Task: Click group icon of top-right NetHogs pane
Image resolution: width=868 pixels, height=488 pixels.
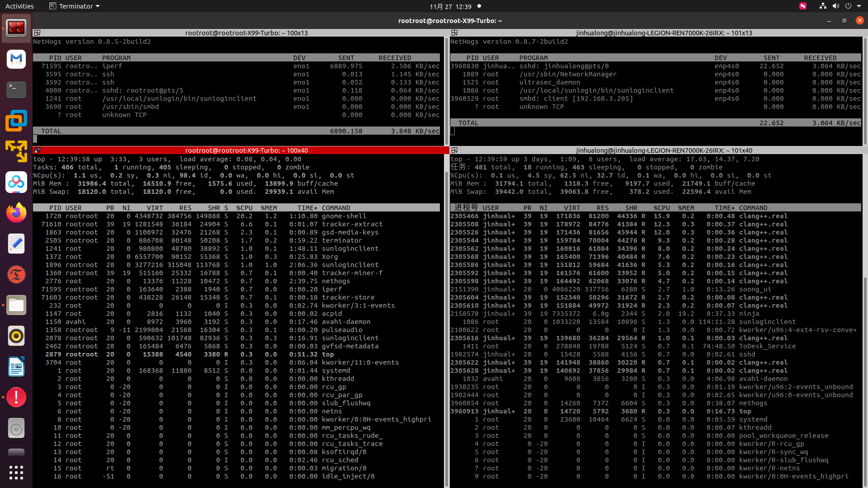Action: point(455,33)
